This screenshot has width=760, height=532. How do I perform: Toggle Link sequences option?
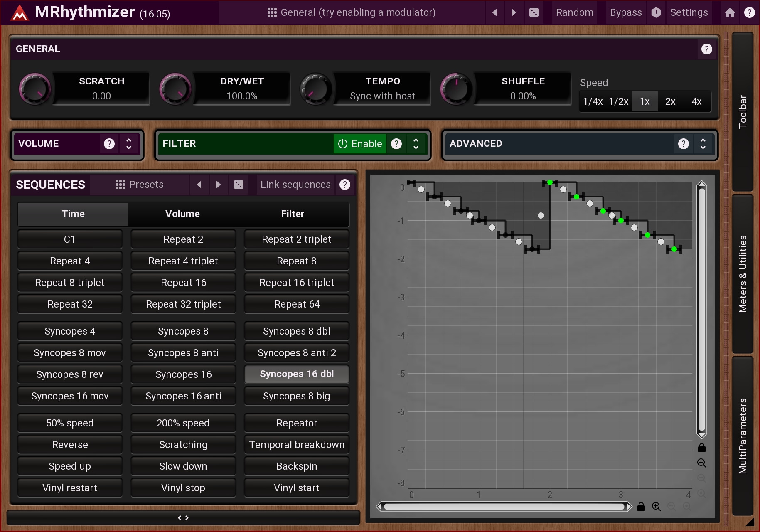[x=295, y=185]
